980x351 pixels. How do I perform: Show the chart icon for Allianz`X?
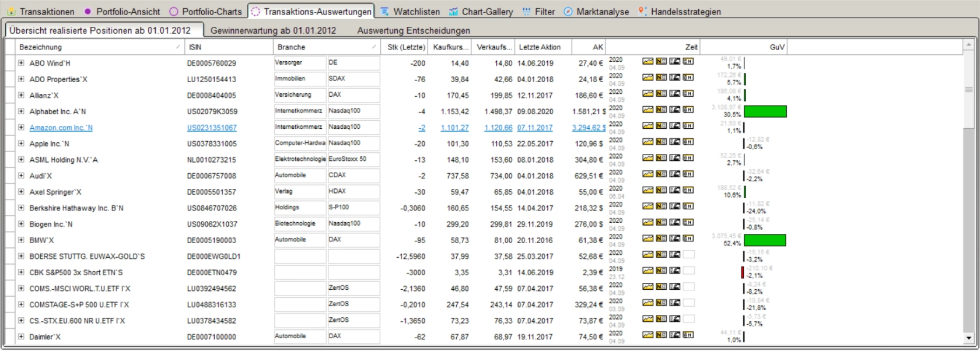click(648, 93)
